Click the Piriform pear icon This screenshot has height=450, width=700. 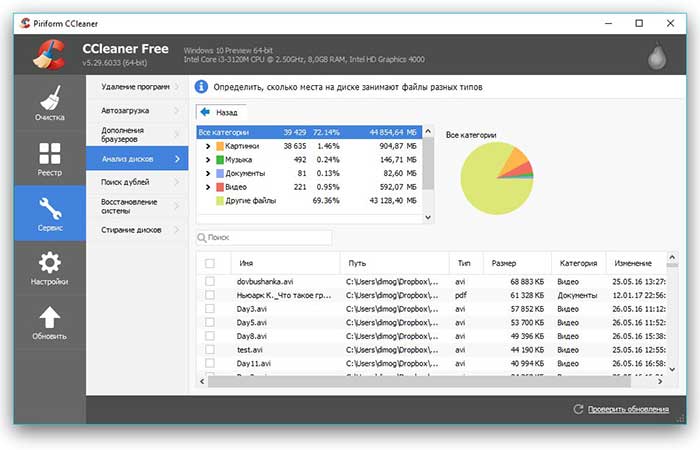pyautogui.click(x=657, y=55)
